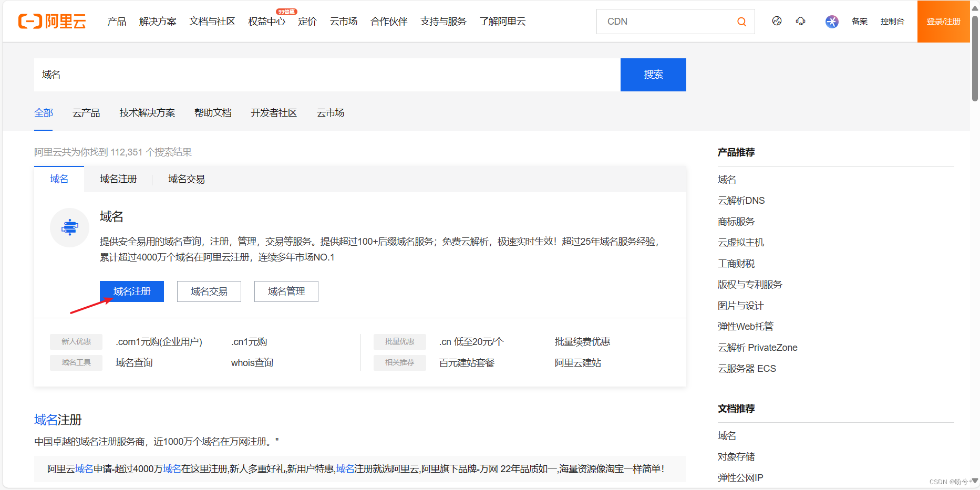The width and height of the screenshot is (980, 490).
Task: Open the 控制台 console link
Action: coord(892,22)
